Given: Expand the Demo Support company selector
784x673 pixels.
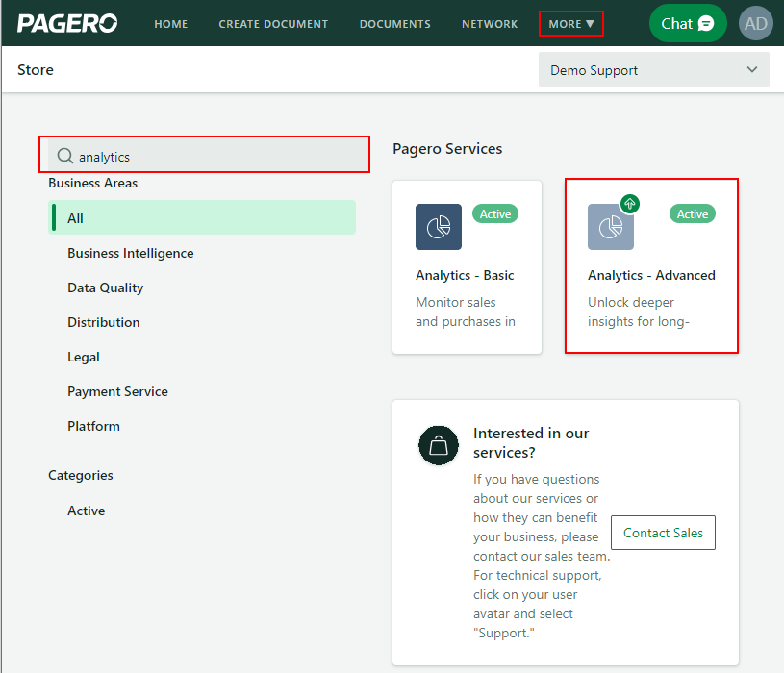Looking at the screenshot, I should pos(653,70).
